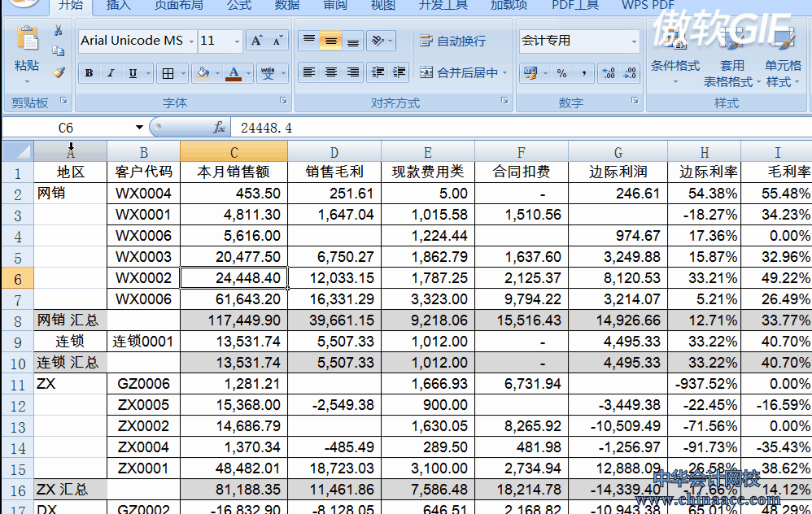Image resolution: width=812 pixels, height=514 pixels.
Task: Toggle italic formatting with the I icon
Action: tap(111, 73)
